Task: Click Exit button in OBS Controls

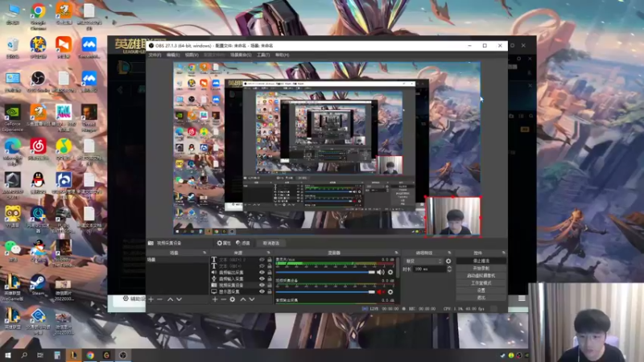Action: click(481, 298)
